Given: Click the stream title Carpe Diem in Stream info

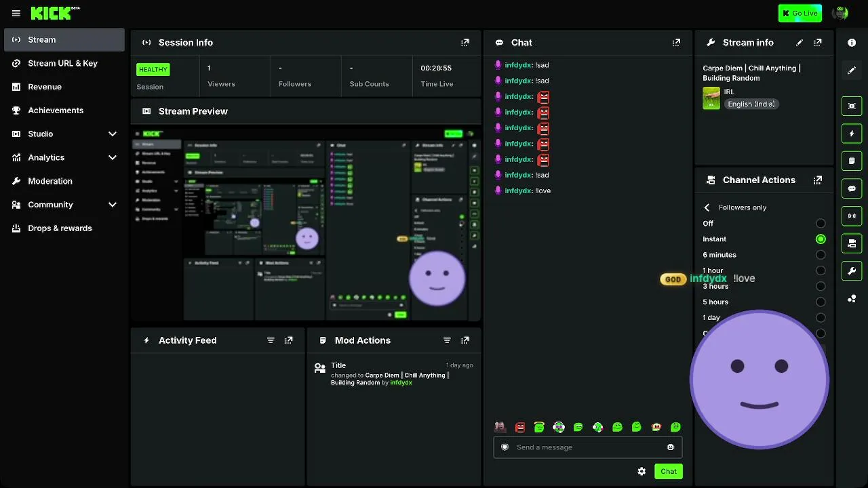Looking at the screenshot, I should (x=751, y=73).
